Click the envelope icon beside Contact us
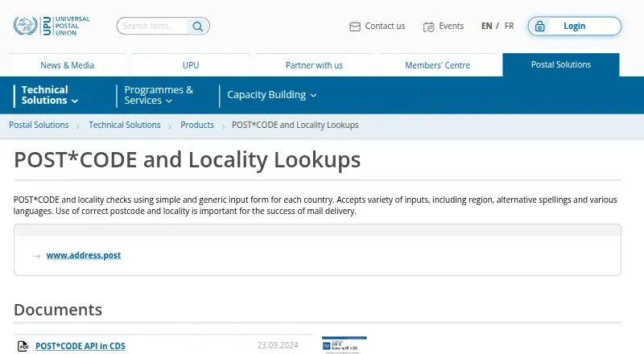This screenshot has height=354, width=644. [x=355, y=27]
